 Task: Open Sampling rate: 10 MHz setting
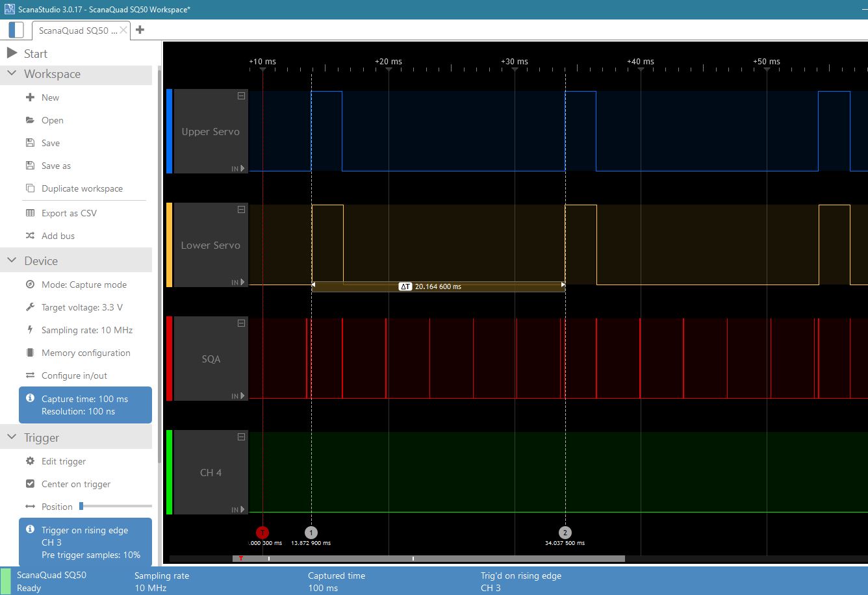(x=87, y=330)
